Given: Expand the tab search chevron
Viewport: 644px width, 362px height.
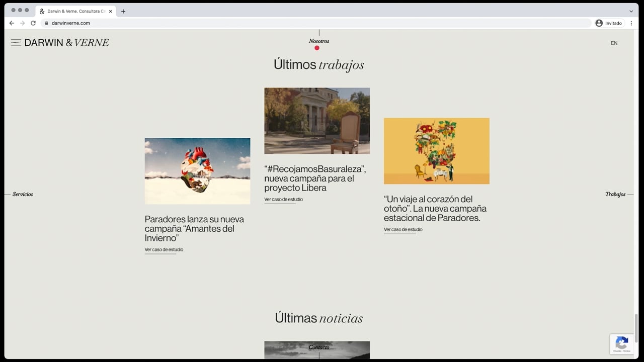Looking at the screenshot, I should pos(631,11).
